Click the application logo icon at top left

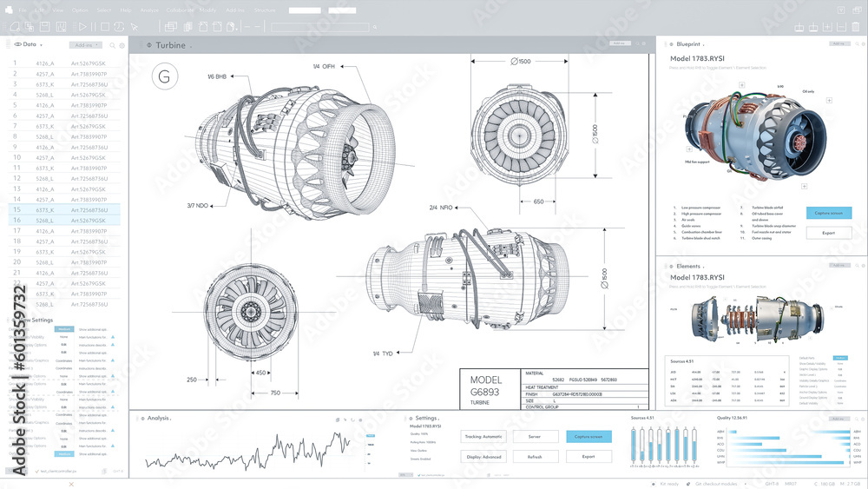pos(8,10)
